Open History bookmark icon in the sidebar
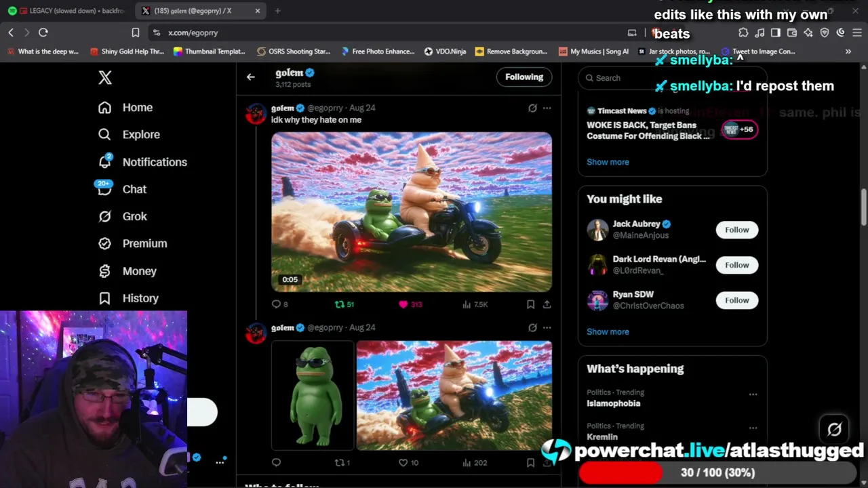This screenshot has height=488, width=868. 104,298
